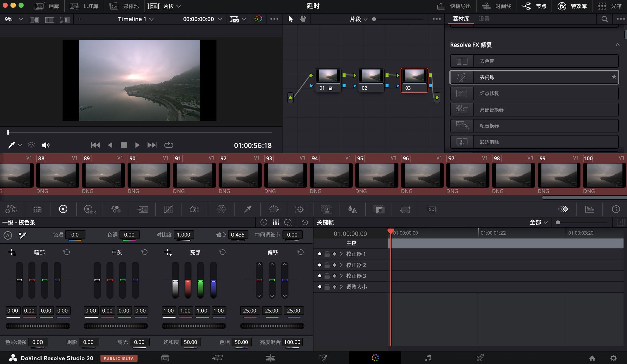Toggle loop playback in viewer
The image size is (627, 364).
[x=169, y=145]
